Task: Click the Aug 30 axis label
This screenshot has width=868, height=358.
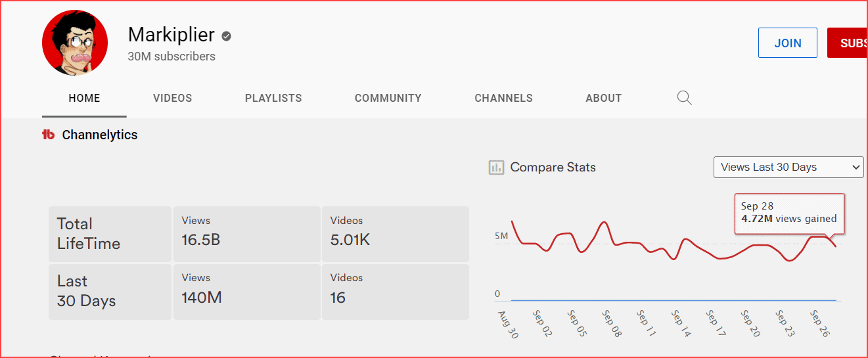Action: (509, 324)
